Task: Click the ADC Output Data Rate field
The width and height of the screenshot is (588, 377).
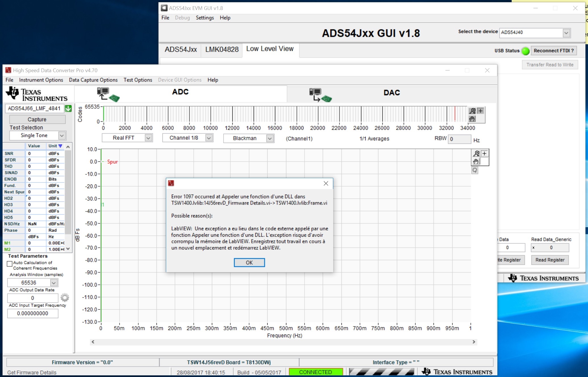Action: tap(33, 298)
